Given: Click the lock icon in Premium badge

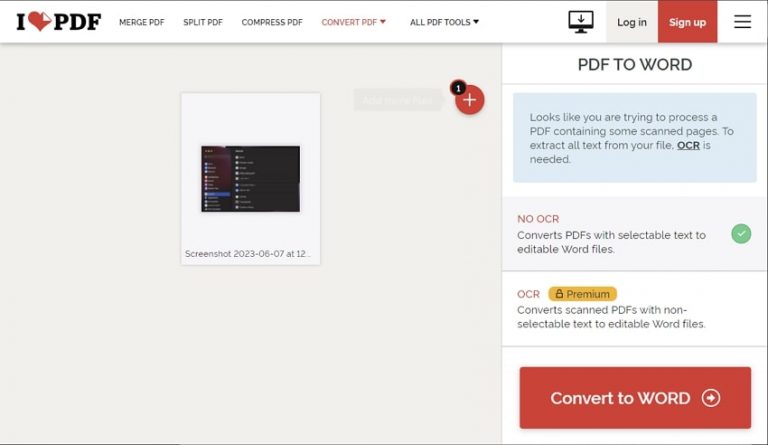Looking at the screenshot, I should point(559,294).
